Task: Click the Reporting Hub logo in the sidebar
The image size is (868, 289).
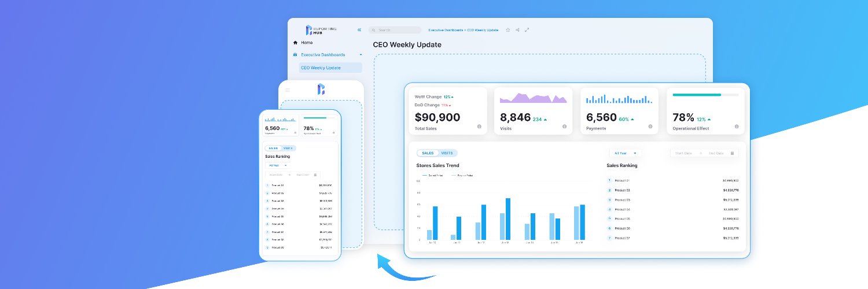Action: (321, 30)
